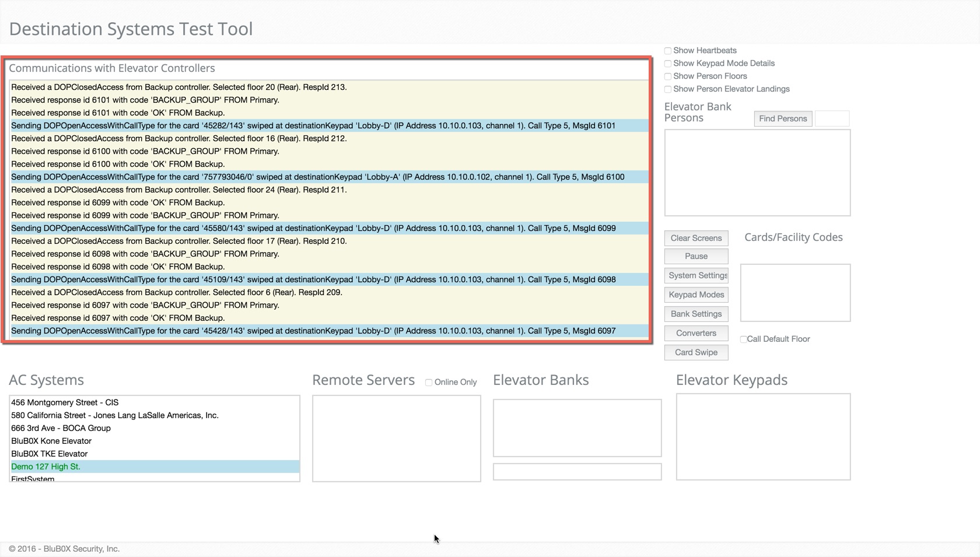Toggle Show Person Elevator Landings
The image size is (980, 557).
point(667,89)
